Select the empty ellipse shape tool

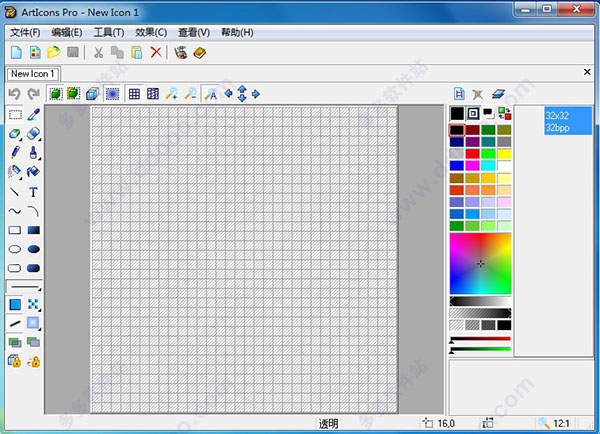[15, 249]
